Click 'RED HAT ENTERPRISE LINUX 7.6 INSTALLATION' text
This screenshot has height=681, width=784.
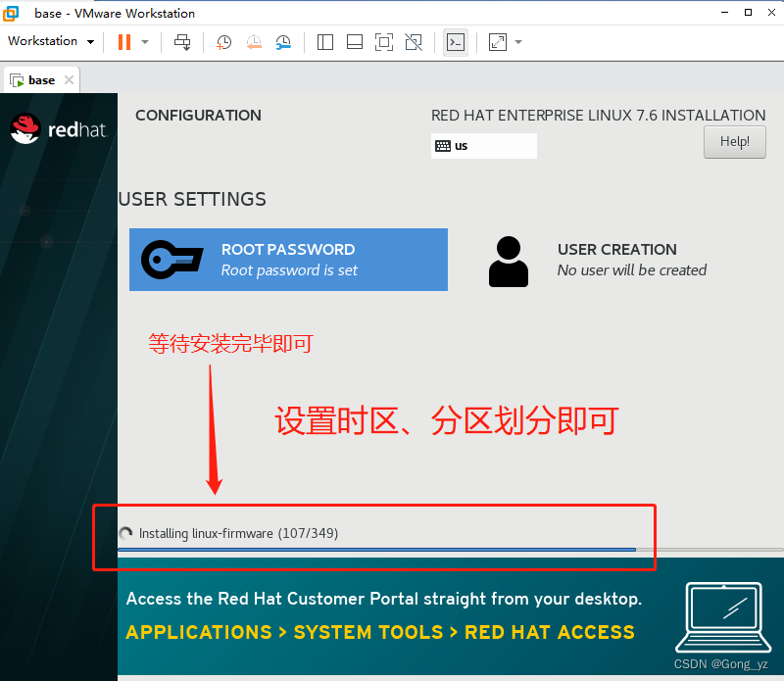(x=598, y=116)
